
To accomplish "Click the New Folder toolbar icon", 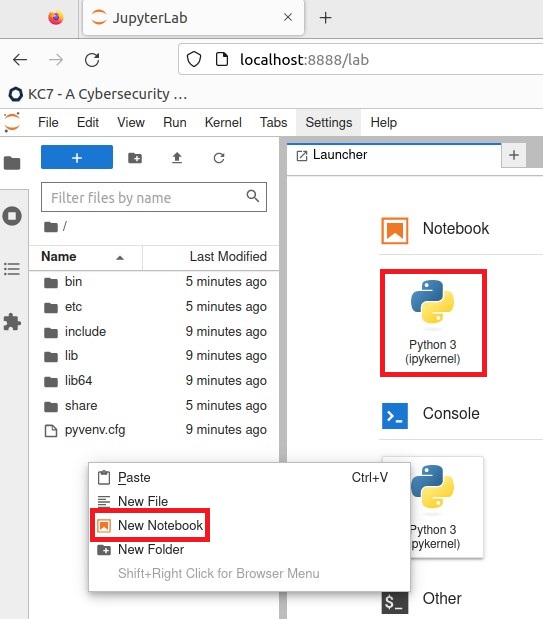I will (135, 158).
